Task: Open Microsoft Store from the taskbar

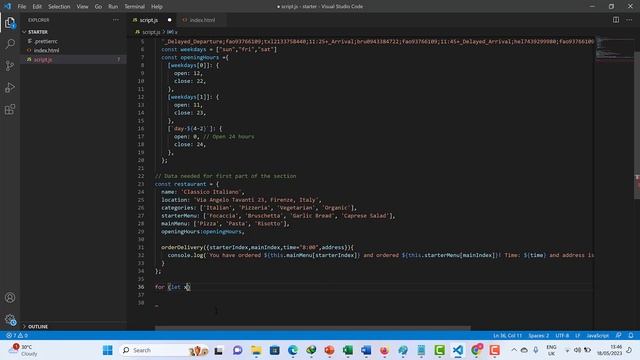Action: click(x=274, y=350)
